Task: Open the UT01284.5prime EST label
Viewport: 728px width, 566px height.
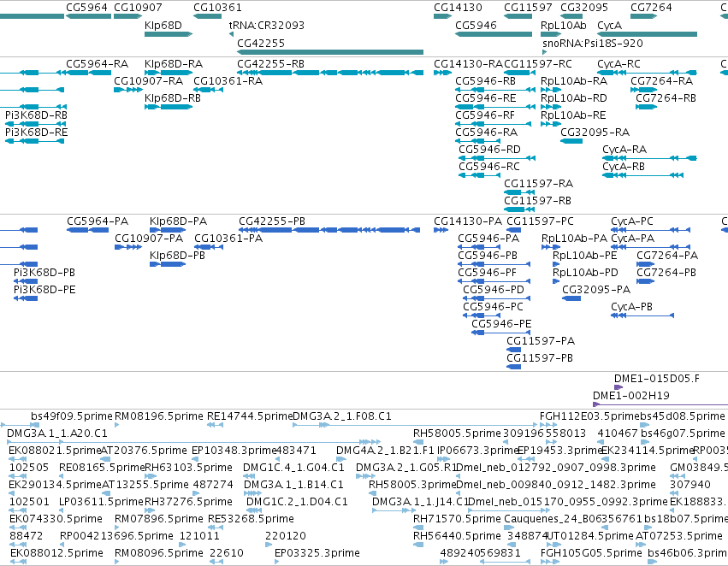Action: click(x=590, y=536)
